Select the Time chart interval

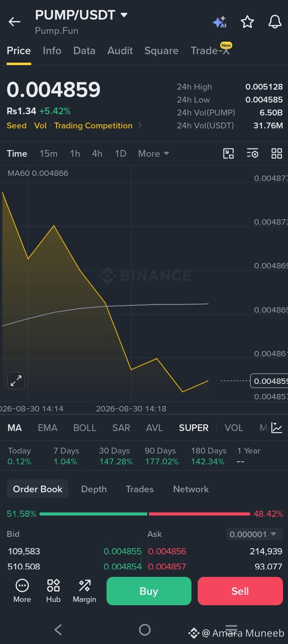click(x=17, y=153)
